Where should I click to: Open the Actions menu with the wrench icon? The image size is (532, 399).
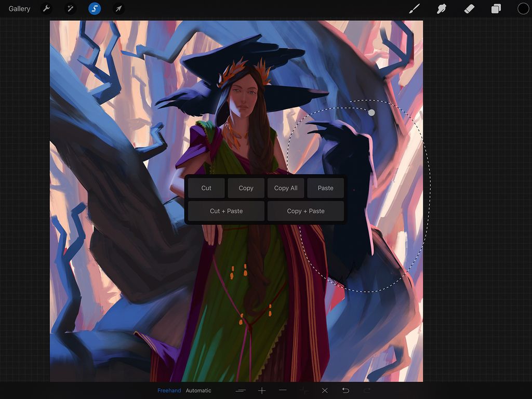(x=46, y=8)
